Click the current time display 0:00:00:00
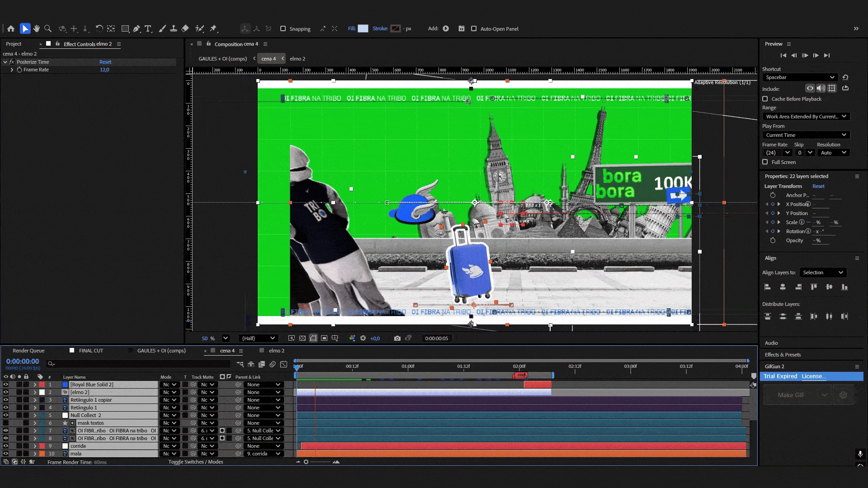Screen dimensions: 868x488 click(x=23, y=361)
